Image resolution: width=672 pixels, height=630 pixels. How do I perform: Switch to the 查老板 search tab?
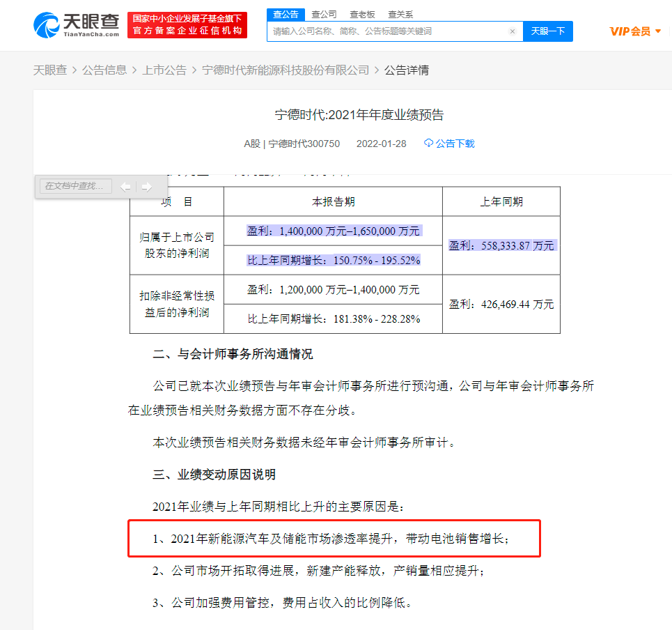coord(362,15)
